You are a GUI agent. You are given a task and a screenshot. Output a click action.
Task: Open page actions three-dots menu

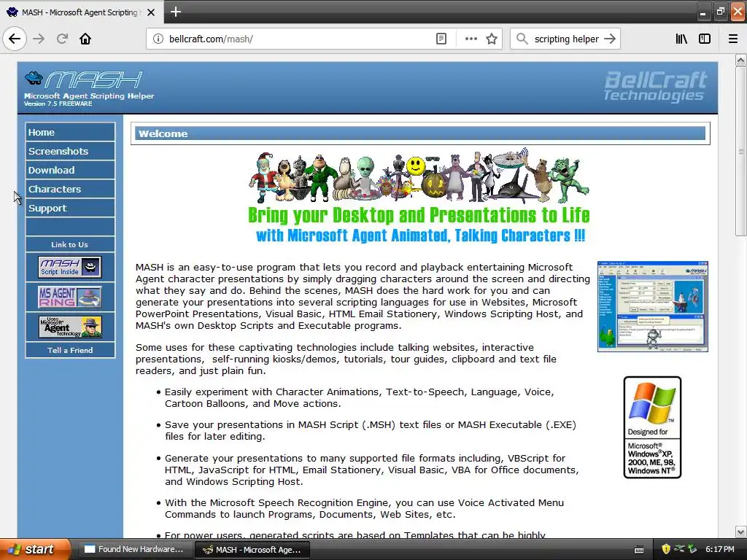[x=471, y=39]
